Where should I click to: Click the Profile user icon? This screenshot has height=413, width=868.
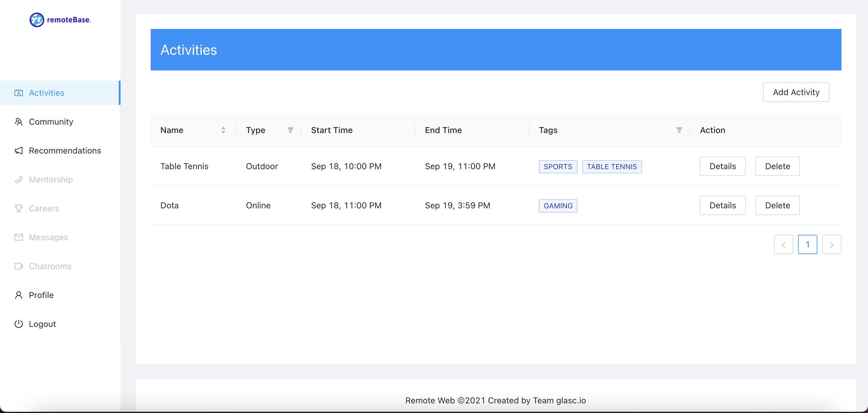[18, 295]
